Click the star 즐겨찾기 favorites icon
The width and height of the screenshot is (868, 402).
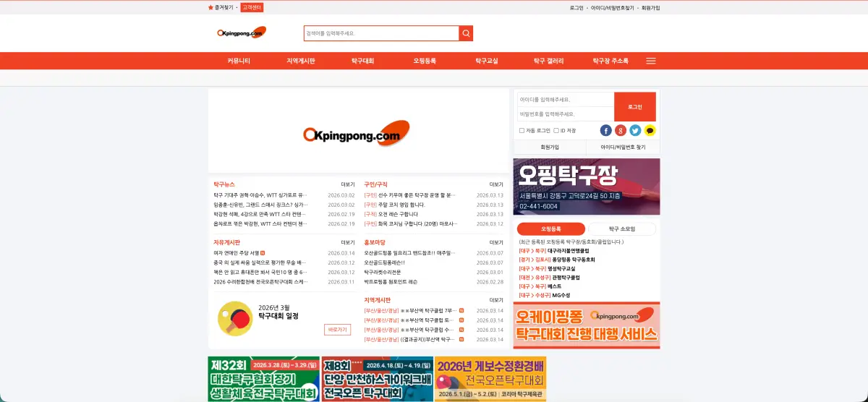coord(211,8)
